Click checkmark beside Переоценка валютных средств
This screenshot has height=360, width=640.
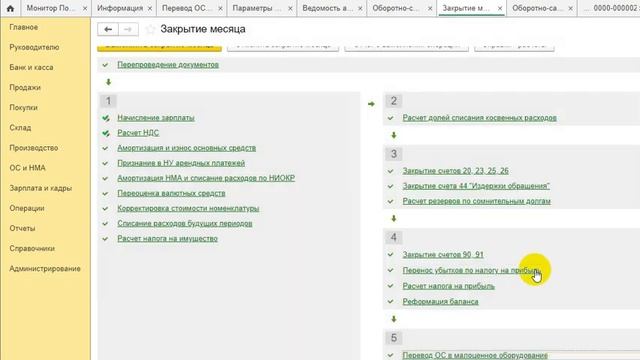pos(105,193)
